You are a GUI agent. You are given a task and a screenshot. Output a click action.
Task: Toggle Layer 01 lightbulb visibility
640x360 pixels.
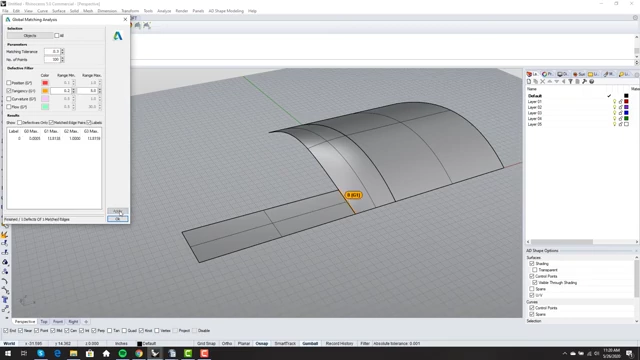click(x=614, y=102)
